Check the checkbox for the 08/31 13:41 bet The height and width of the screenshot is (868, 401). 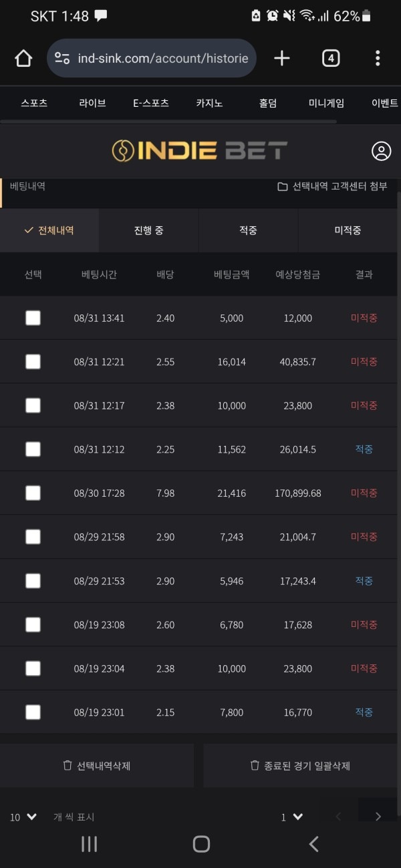coord(33,318)
